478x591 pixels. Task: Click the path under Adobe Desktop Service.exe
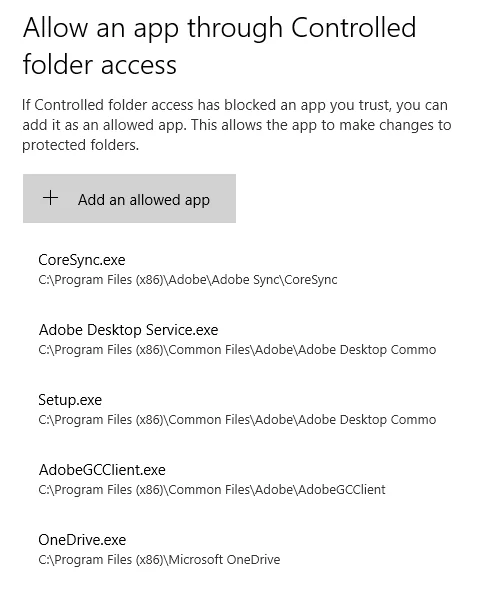click(237, 350)
